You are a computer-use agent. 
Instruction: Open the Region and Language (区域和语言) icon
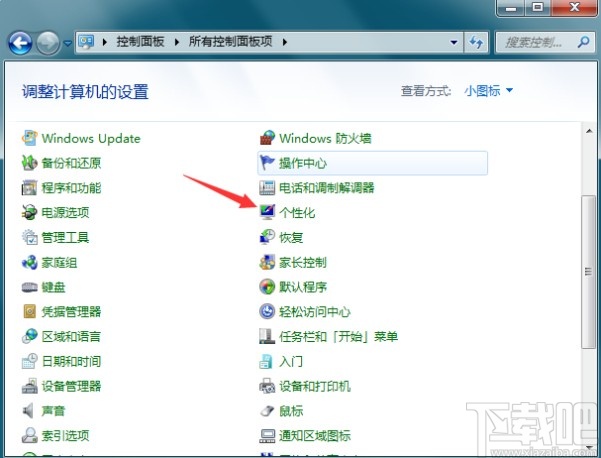(30, 336)
